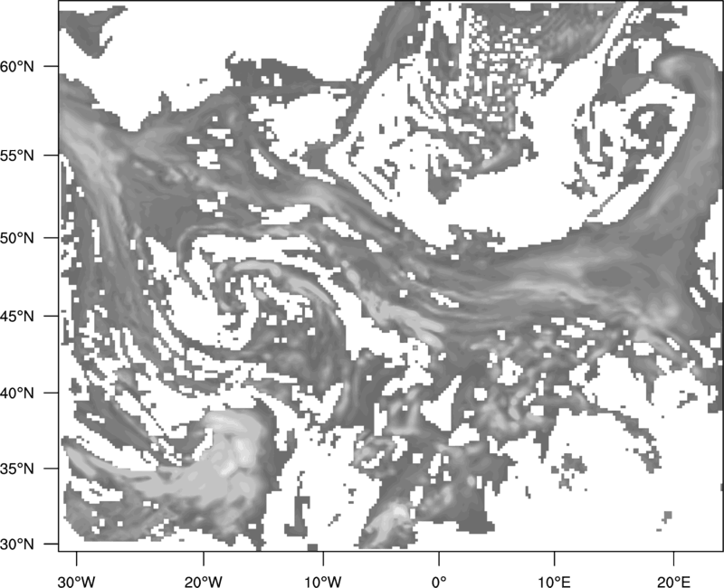This screenshot has height=588, width=724.
Task: Click the 10°E longitude label
Action: coord(554,582)
